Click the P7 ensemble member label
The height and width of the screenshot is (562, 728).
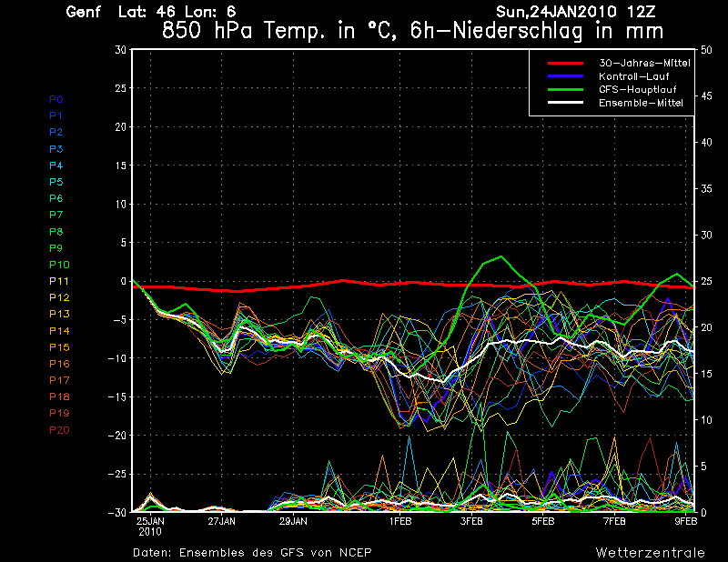click(x=56, y=215)
